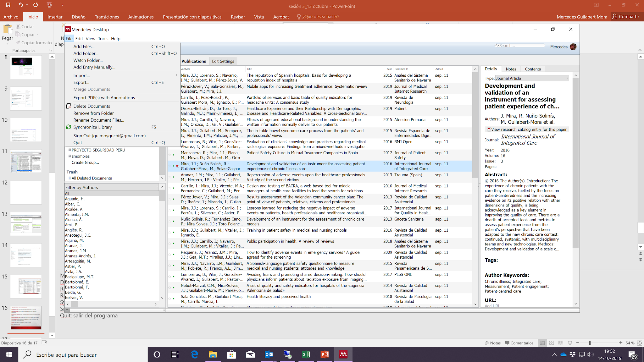Click Edit Settings button next to Publications
The image size is (644, 362).
click(223, 61)
